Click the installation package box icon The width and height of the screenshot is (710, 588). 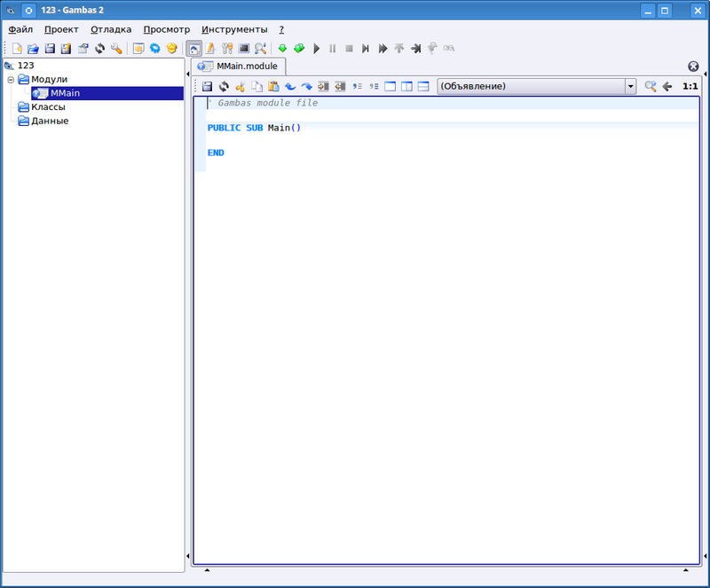click(x=171, y=48)
